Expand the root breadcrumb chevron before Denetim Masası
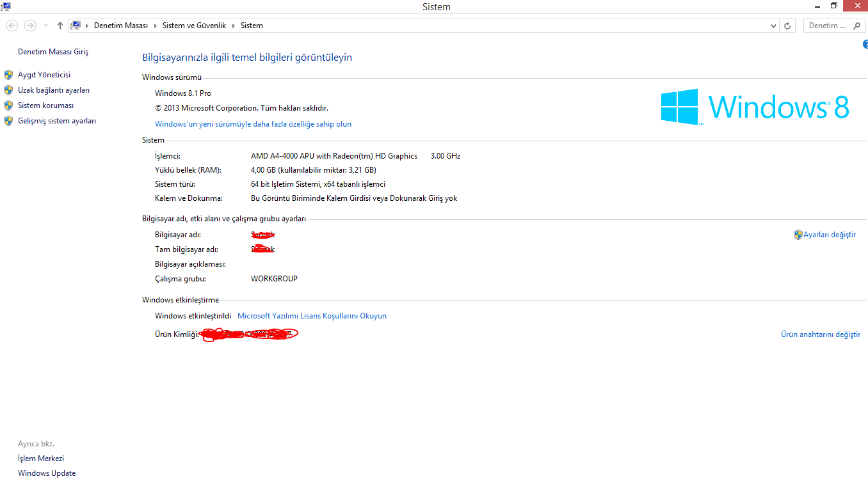Viewport: 868px width, 479px height. 88,26
